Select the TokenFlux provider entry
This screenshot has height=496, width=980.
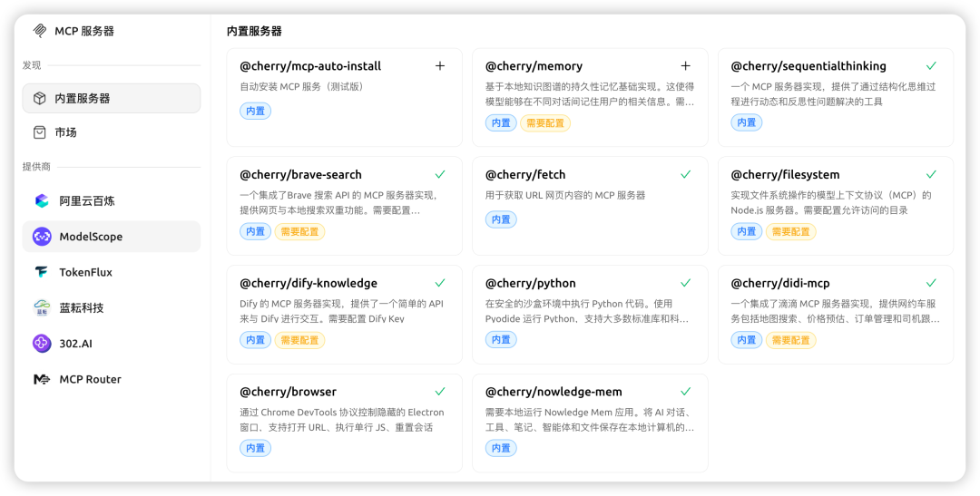[112, 272]
